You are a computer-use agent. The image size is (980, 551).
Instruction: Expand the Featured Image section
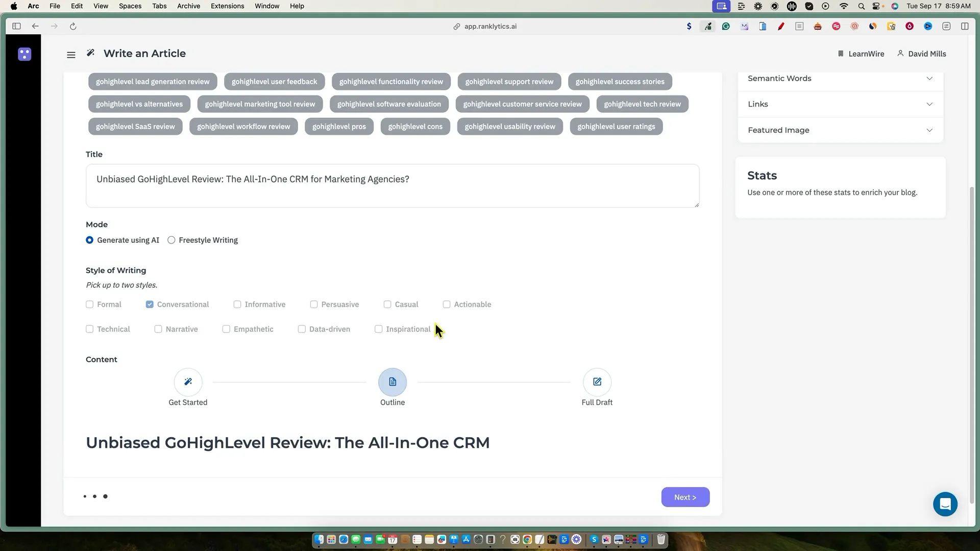[840, 130]
